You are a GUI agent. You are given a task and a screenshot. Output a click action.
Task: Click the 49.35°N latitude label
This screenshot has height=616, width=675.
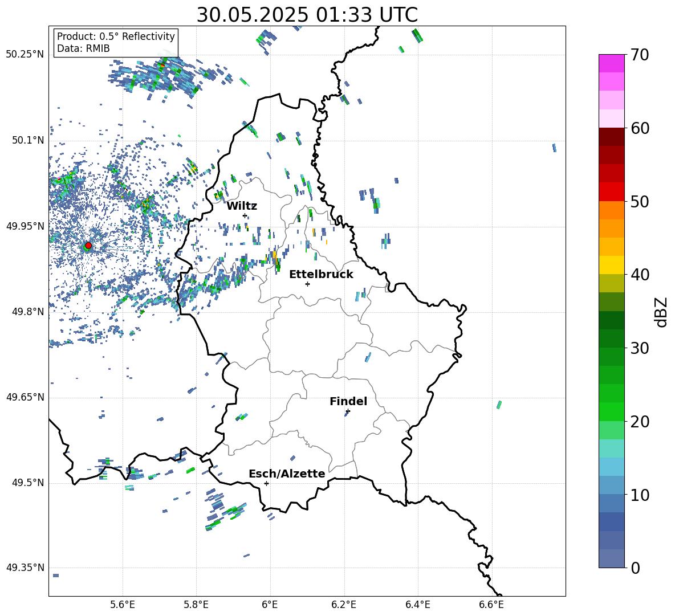click(x=25, y=568)
